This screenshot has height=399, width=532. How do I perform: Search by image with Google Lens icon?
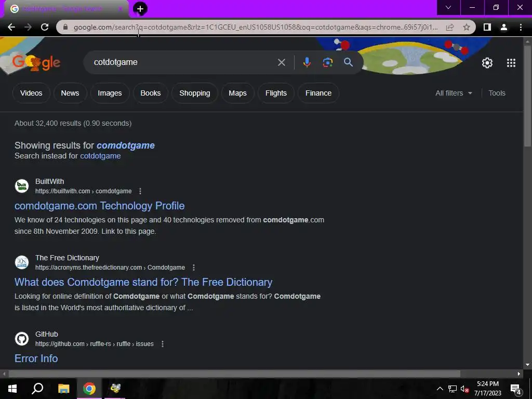(x=327, y=62)
